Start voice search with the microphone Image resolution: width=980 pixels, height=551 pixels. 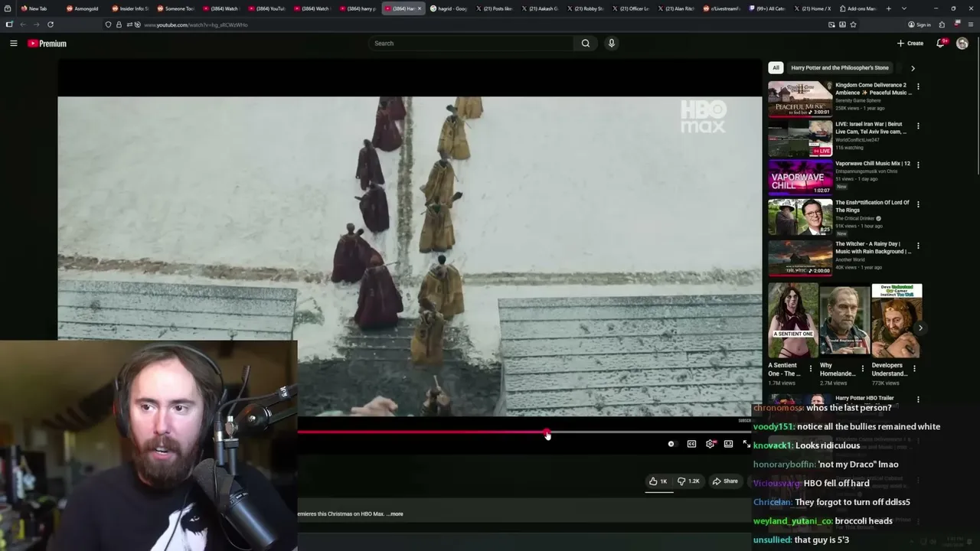click(x=611, y=44)
